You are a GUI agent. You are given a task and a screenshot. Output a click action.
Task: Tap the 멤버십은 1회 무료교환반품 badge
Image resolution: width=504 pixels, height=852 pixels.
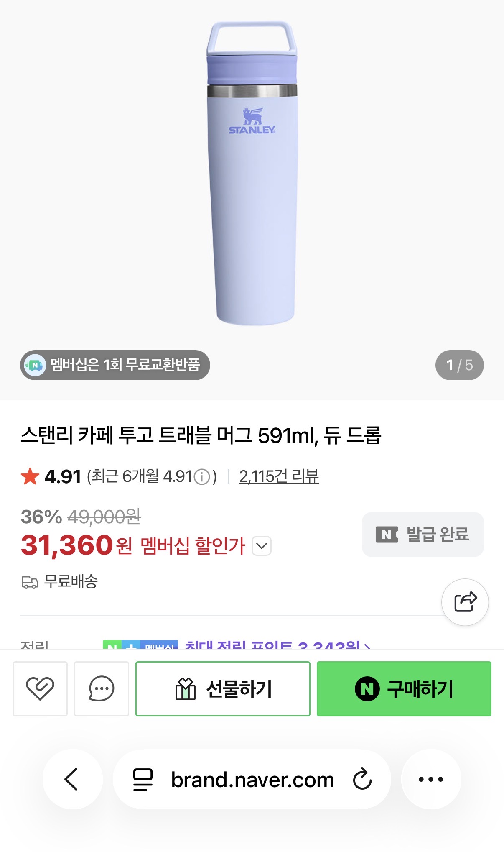coord(115,365)
